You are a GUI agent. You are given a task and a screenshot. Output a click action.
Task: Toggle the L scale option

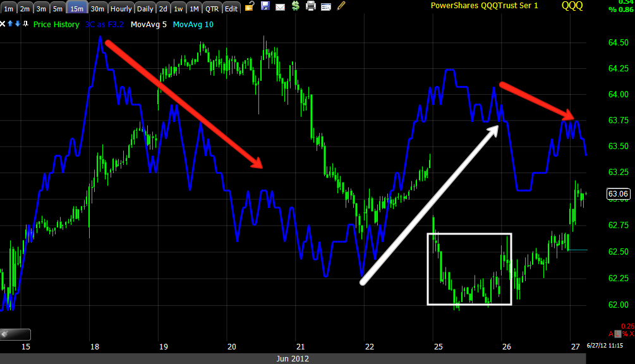tap(617, 334)
